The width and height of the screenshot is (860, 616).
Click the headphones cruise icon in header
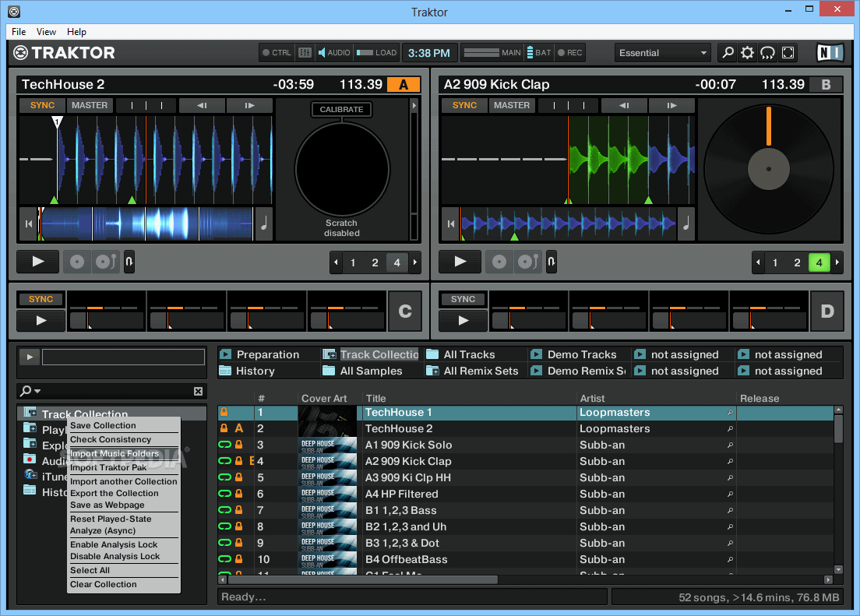768,53
